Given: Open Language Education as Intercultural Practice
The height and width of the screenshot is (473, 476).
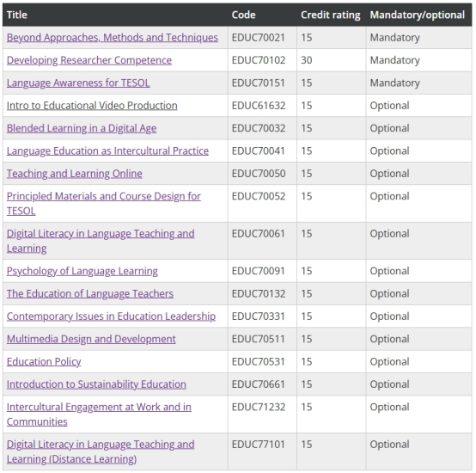Looking at the screenshot, I should (107, 150).
